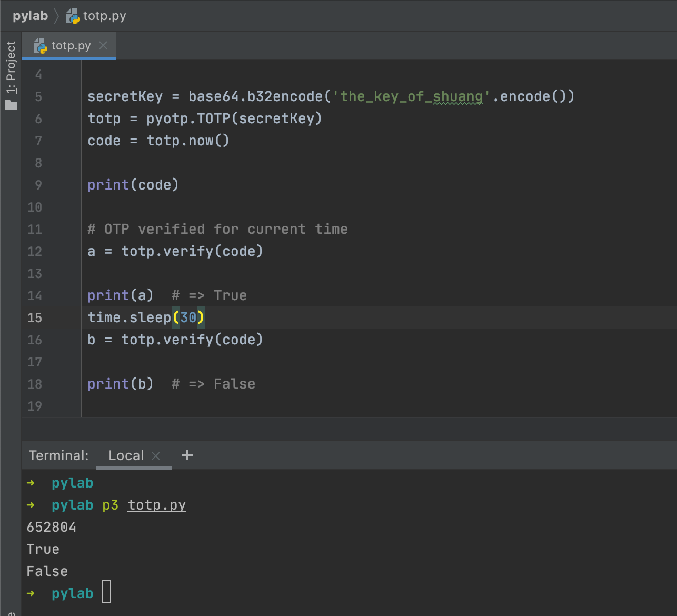Close the totp.py editor tab
This screenshot has height=616, width=677.
pos(104,46)
